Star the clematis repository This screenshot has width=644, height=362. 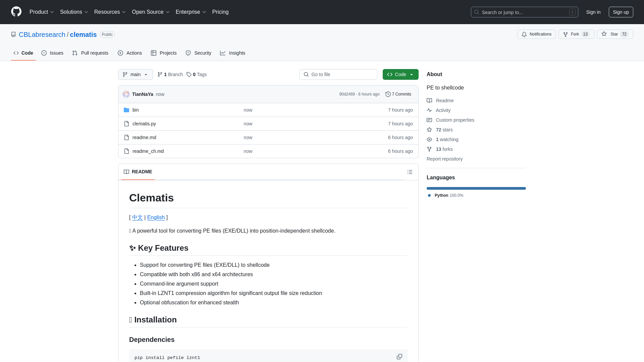tap(615, 34)
